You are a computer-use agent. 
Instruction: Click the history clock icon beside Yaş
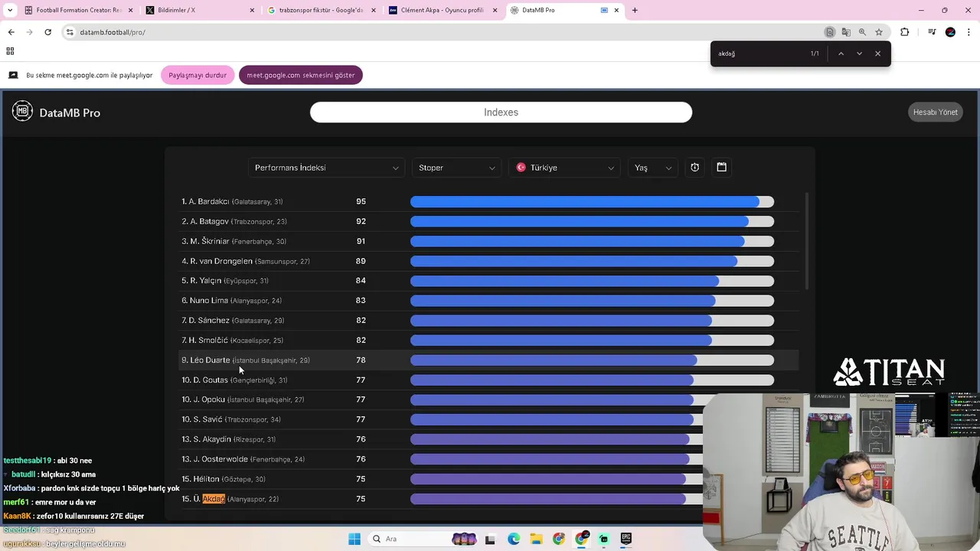[x=694, y=168]
